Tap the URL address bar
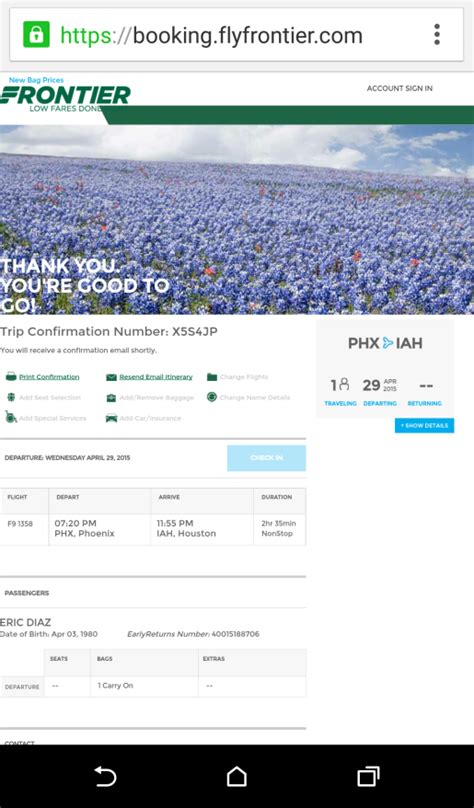 click(236, 35)
